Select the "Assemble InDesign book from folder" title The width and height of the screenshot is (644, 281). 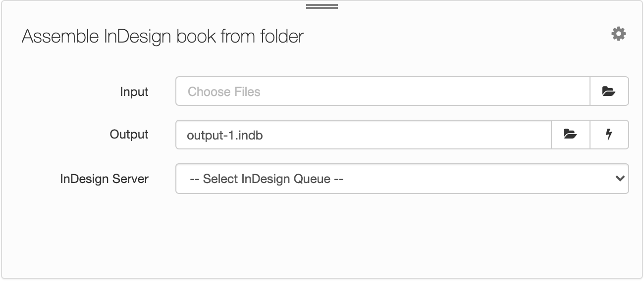click(x=162, y=37)
